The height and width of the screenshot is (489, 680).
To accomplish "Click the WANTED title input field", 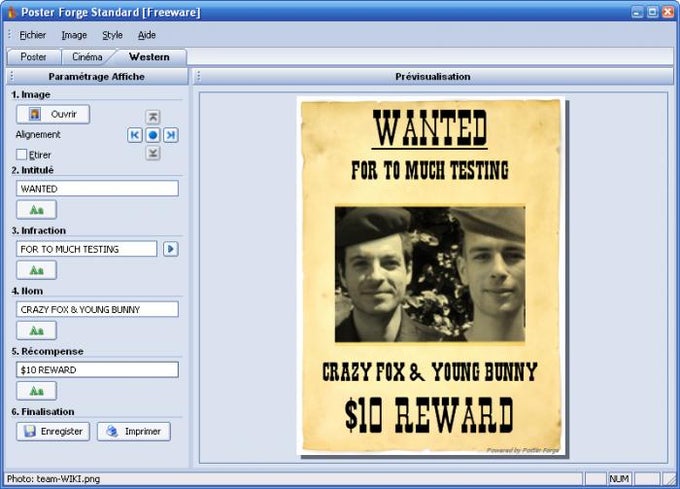I will tap(97, 189).
